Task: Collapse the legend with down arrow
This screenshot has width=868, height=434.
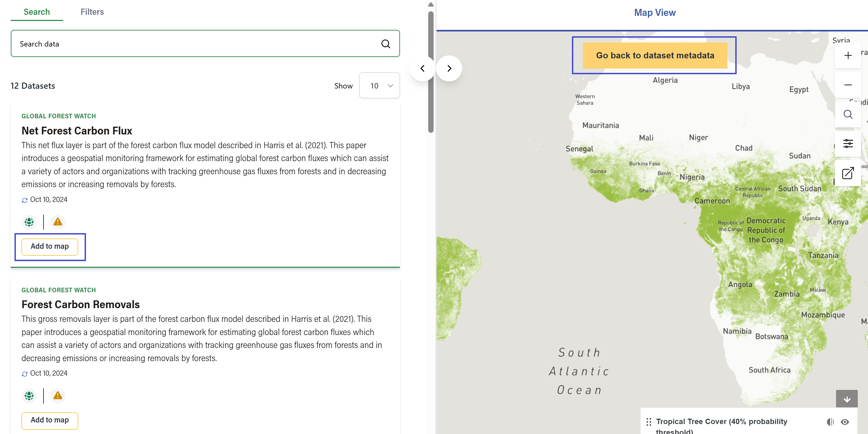Action: pyautogui.click(x=847, y=399)
